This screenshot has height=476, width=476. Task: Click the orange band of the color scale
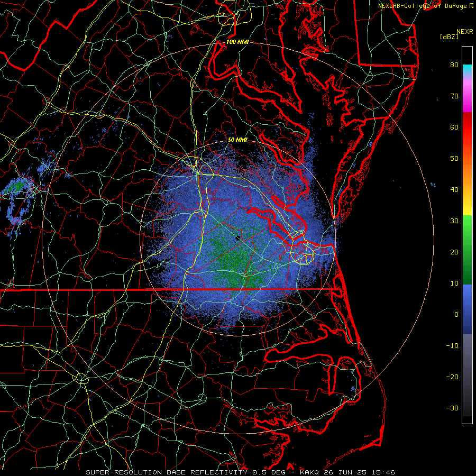(x=467, y=173)
